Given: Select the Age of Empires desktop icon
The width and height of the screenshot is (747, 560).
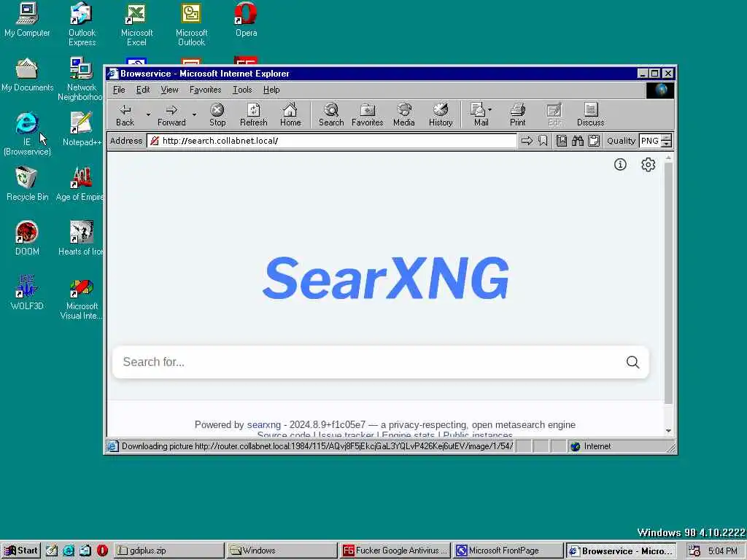Looking at the screenshot, I should coord(80,184).
